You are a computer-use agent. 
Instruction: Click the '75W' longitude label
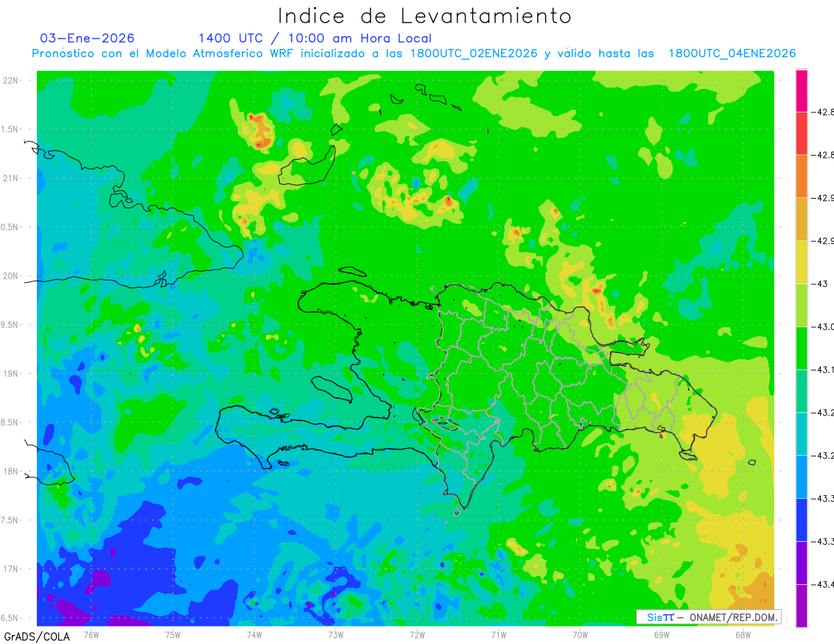173,634
